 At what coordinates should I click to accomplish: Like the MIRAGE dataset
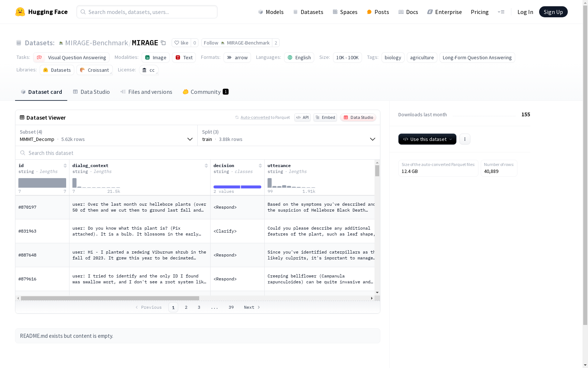tap(181, 43)
